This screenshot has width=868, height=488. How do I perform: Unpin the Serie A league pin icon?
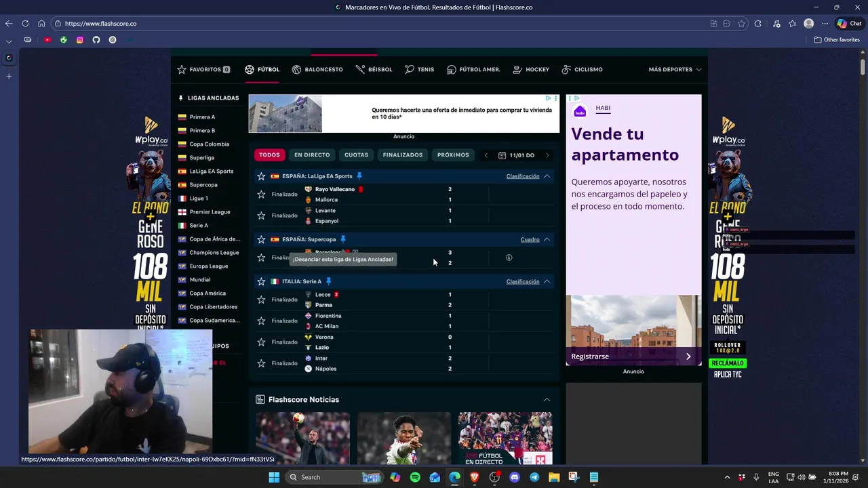[328, 281]
